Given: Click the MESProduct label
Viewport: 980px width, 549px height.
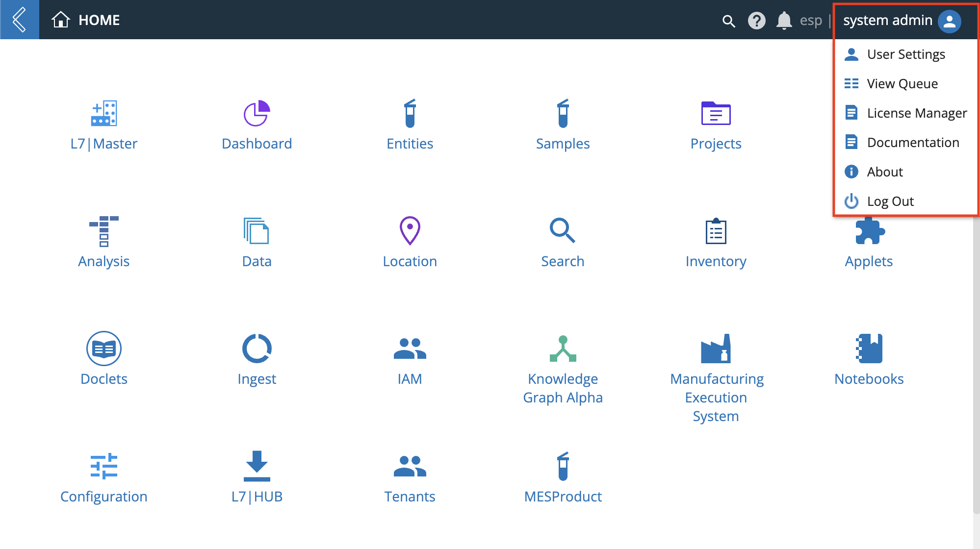Looking at the screenshot, I should [563, 497].
